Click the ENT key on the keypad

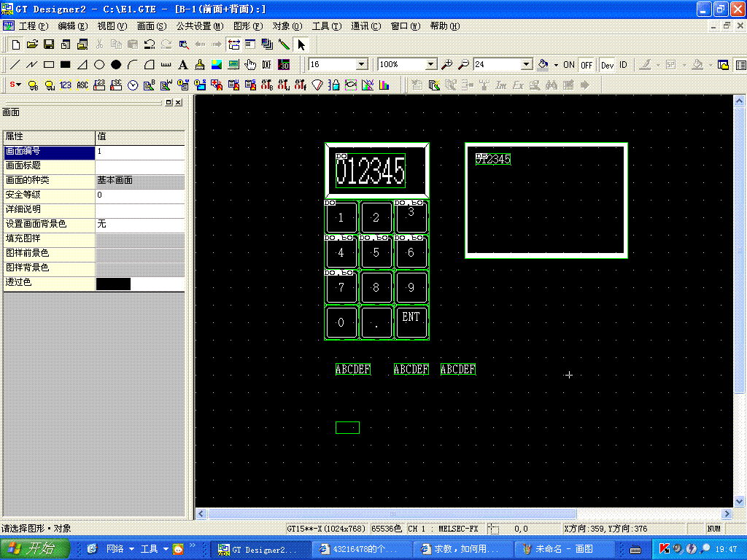(x=411, y=322)
